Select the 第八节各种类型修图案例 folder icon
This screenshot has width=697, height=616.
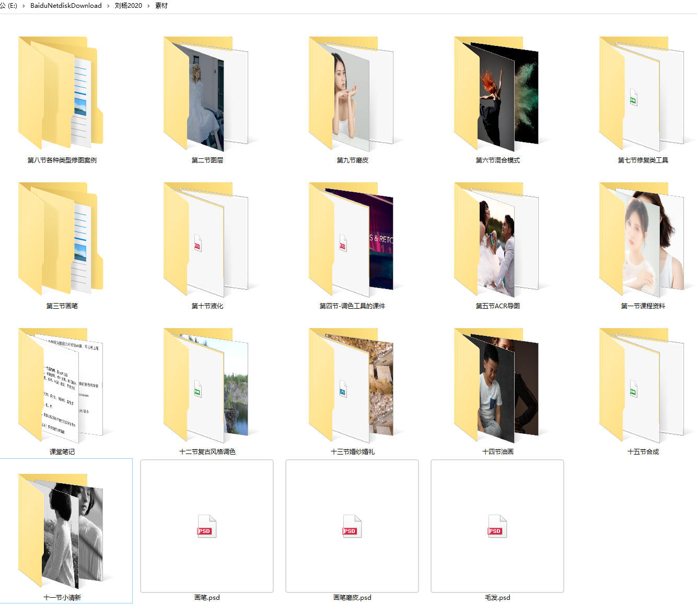61,93
